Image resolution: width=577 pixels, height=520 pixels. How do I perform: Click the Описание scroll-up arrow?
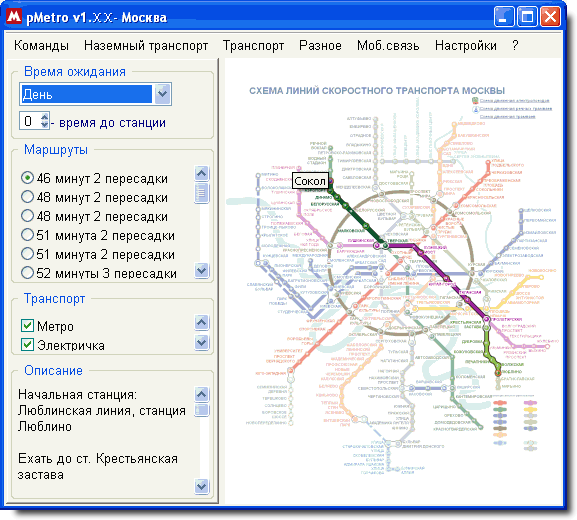[x=202, y=394]
